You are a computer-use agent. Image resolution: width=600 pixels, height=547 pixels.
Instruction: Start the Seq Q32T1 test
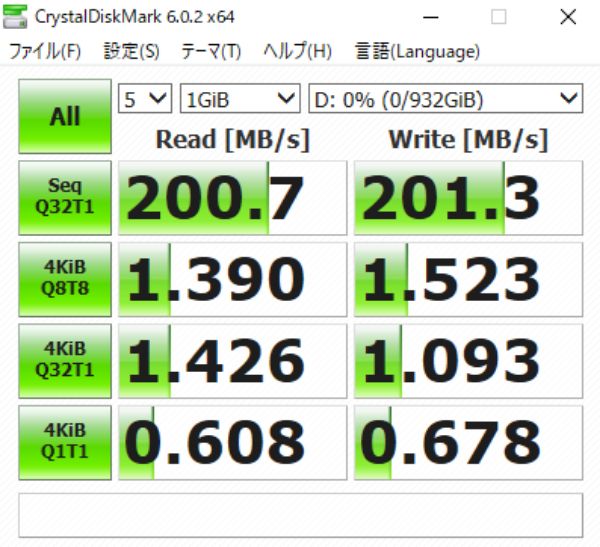click(x=65, y=198)
